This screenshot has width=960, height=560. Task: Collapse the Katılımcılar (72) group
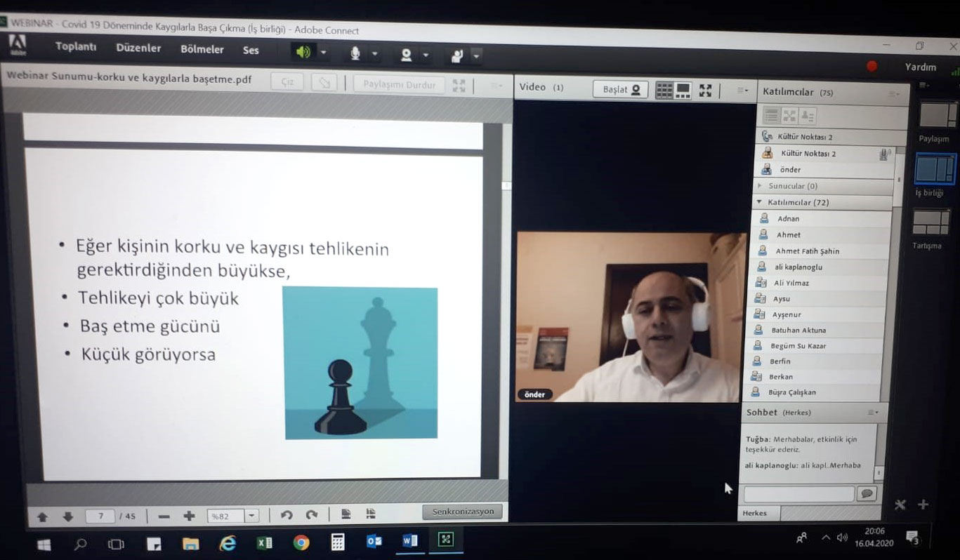coord(759,202)
